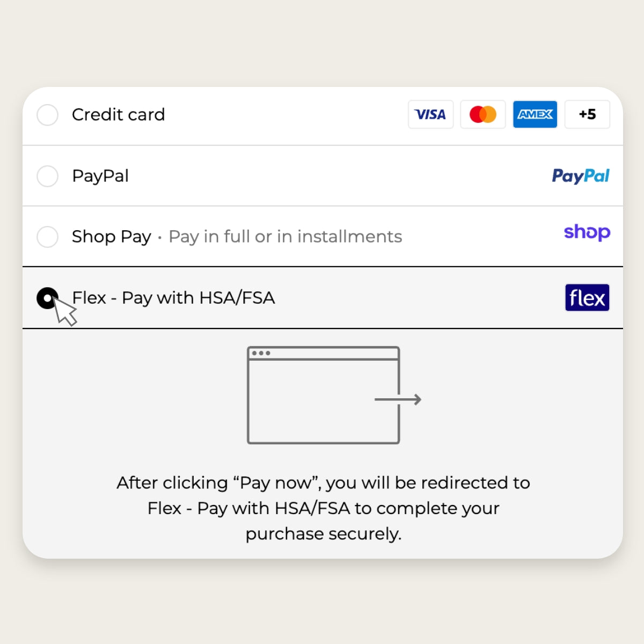Click the "PayPal" option label text

100,176
